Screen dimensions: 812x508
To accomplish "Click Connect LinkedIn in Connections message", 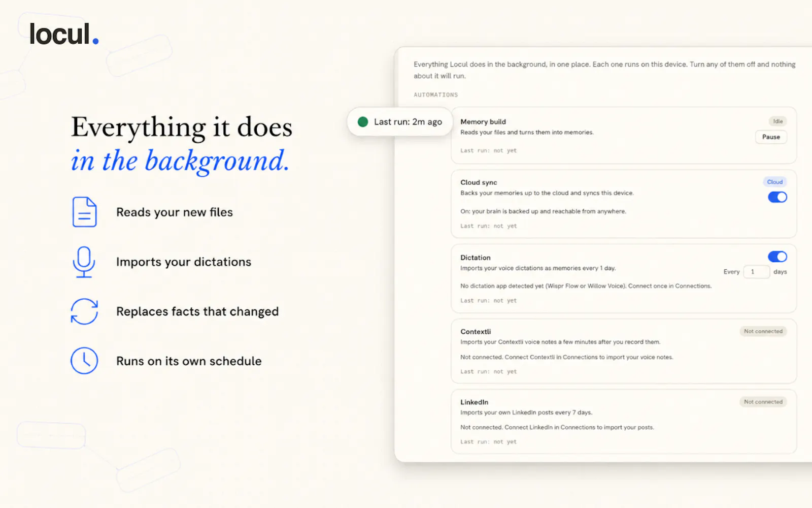I will [557, 427].
